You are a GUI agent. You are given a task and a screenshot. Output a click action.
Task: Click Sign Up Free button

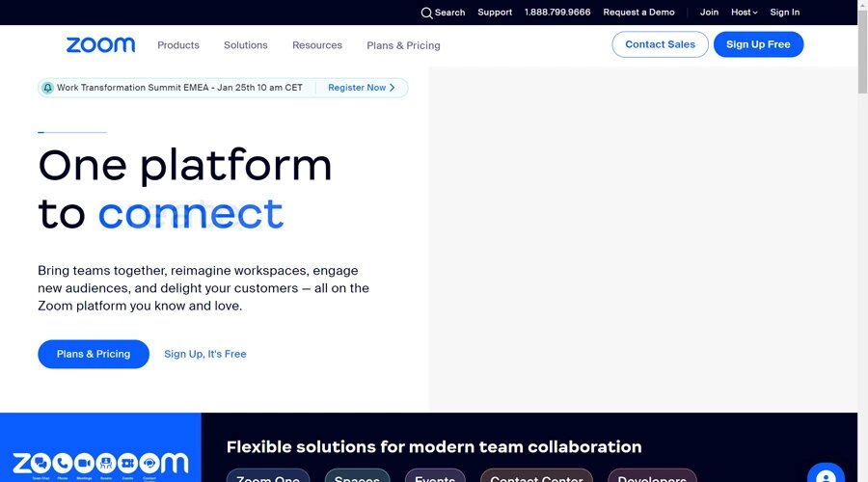pyautogui.click(x=758, y=44)
